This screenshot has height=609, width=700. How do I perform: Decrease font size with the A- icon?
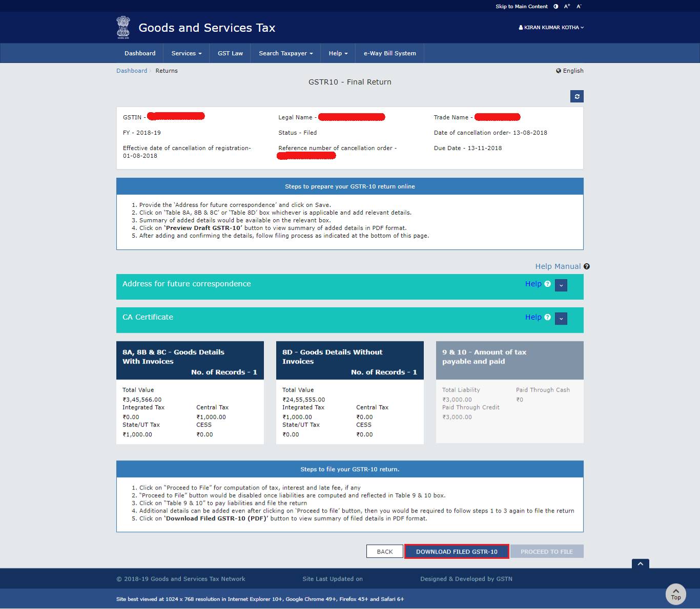tap(578, 6)
